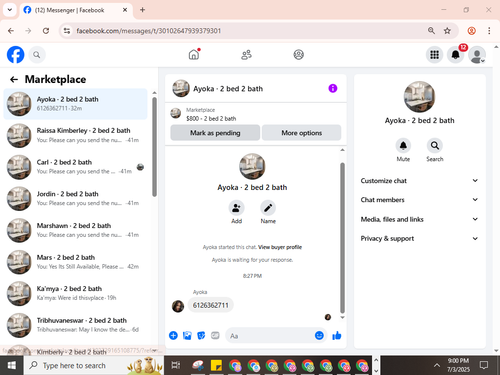The width and height of the screenshot is (500, 375).
Task: Select Ayoka chat in Marketplace list
Action: 75,104
